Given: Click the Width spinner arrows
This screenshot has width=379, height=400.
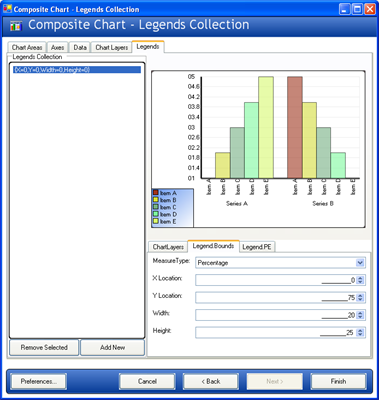Looking at the screenshot, I should click(x=360, y=315).
